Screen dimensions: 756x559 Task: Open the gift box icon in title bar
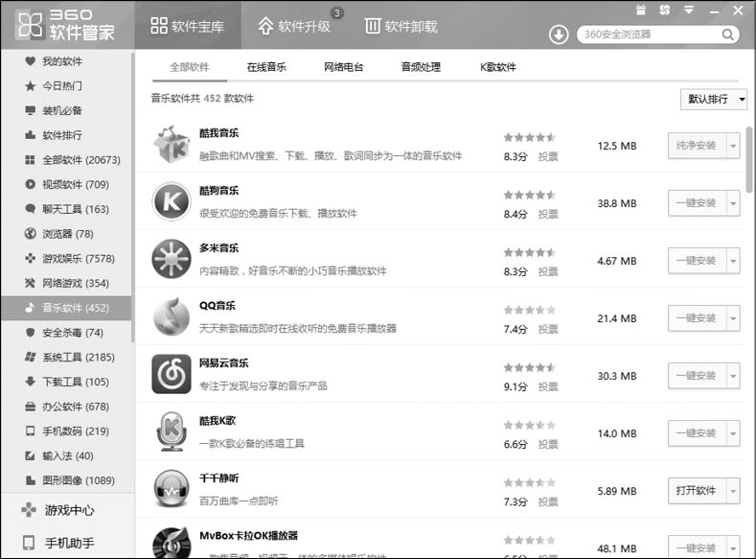click(x=641, y=10)
